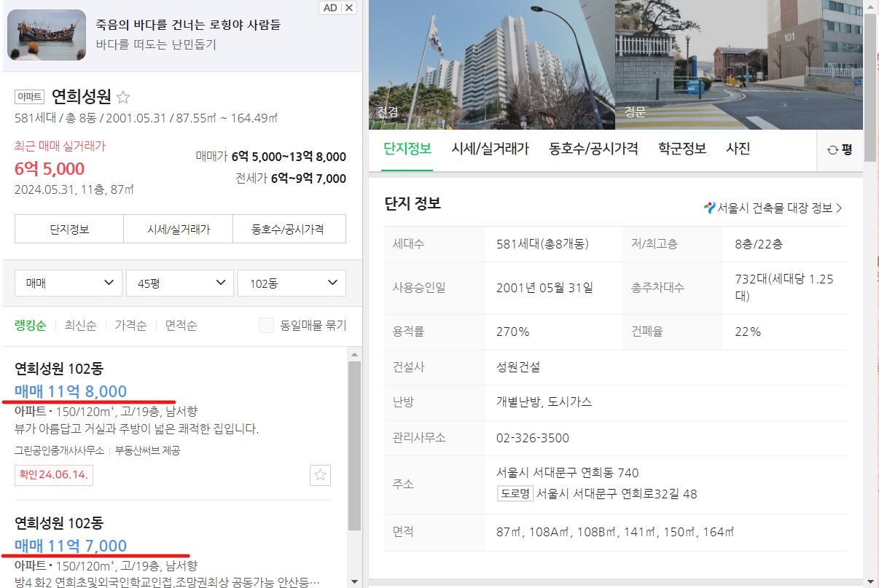Viewport: 879px width, 588px height.
Task: Click the 아파트 type badge
Action: point(30,97)
